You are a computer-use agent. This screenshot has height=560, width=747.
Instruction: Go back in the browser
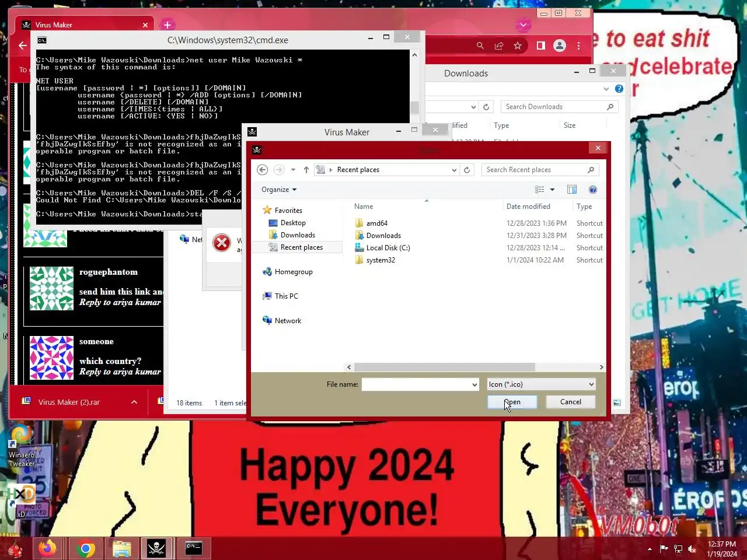[x=23, y=45]
